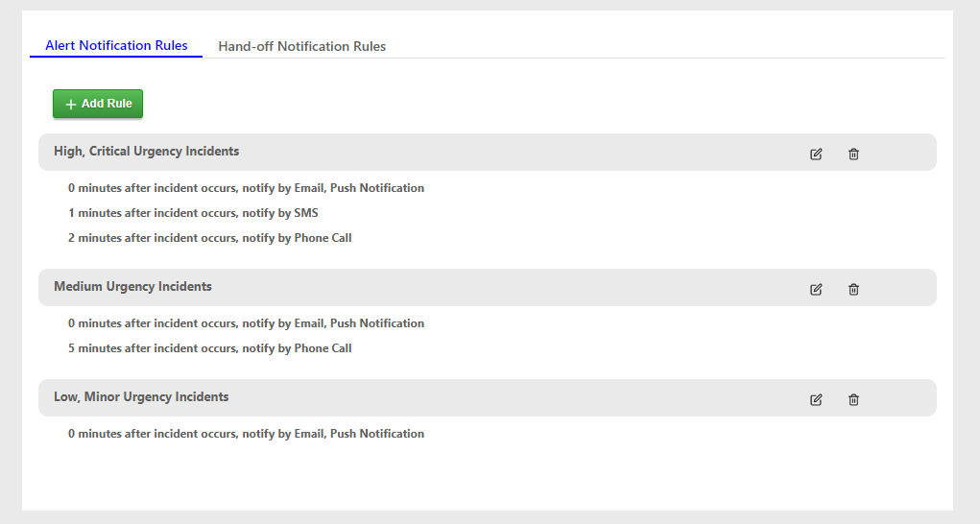This screenshot has height=524, width=980.
Task: Edit the Medium Urgency Incidents rule
Action: [816, 289]
